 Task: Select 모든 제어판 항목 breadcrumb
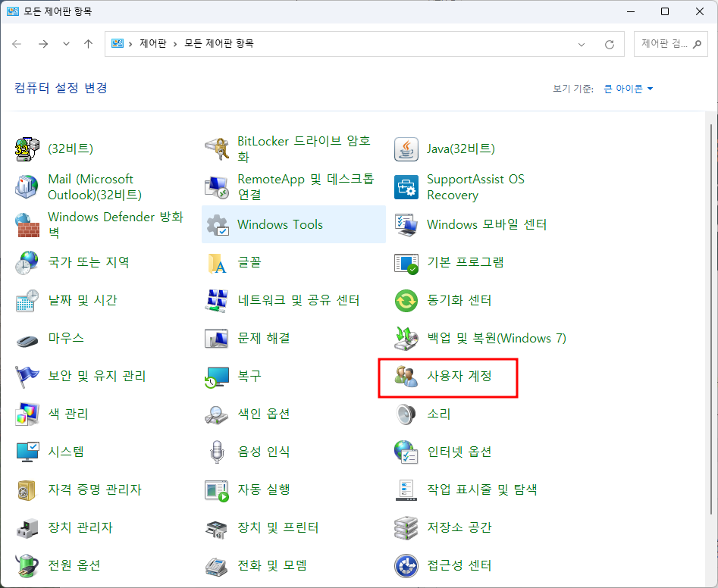tap(219, 43)
